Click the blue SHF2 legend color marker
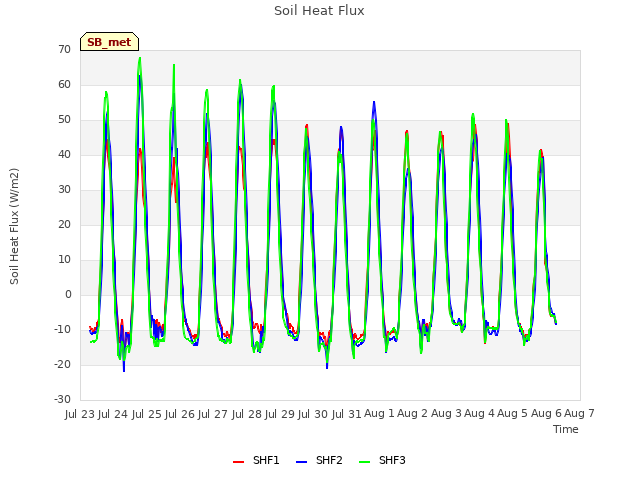640x480 pixels. (301, 462)
